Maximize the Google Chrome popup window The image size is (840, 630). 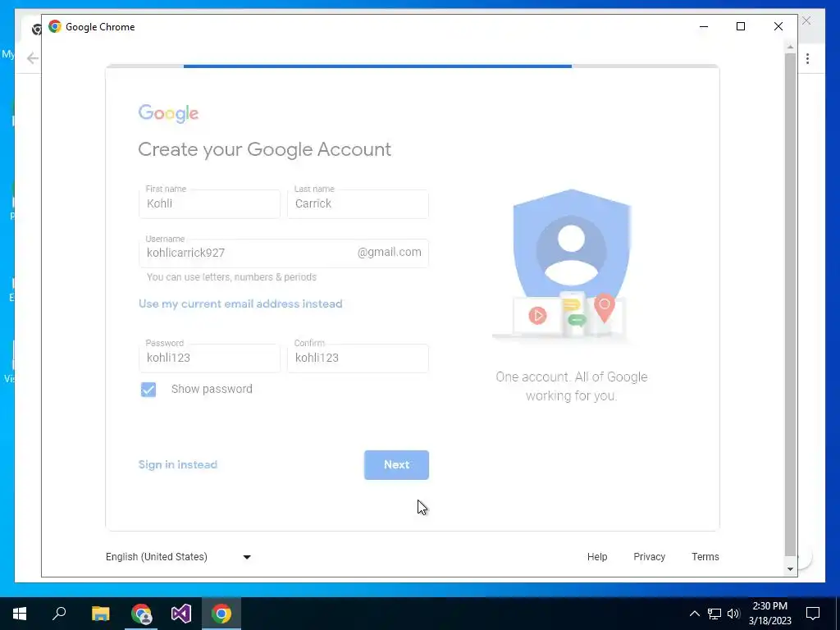coord(741,26)
